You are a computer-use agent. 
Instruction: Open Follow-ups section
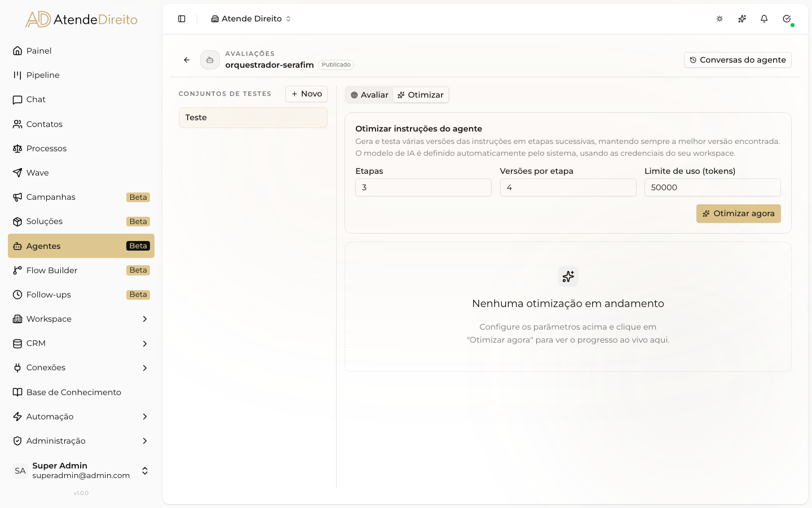click(81, 295)
